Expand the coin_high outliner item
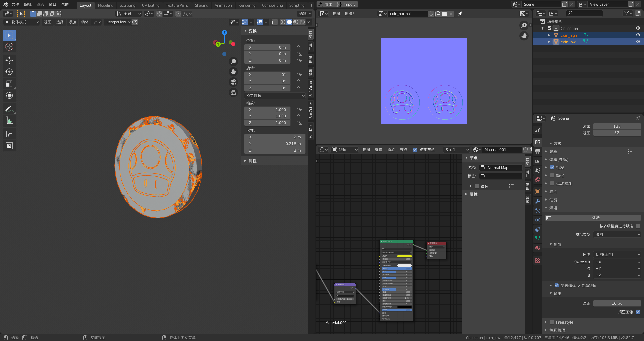The image size is (644, 341). coord(549,35)
